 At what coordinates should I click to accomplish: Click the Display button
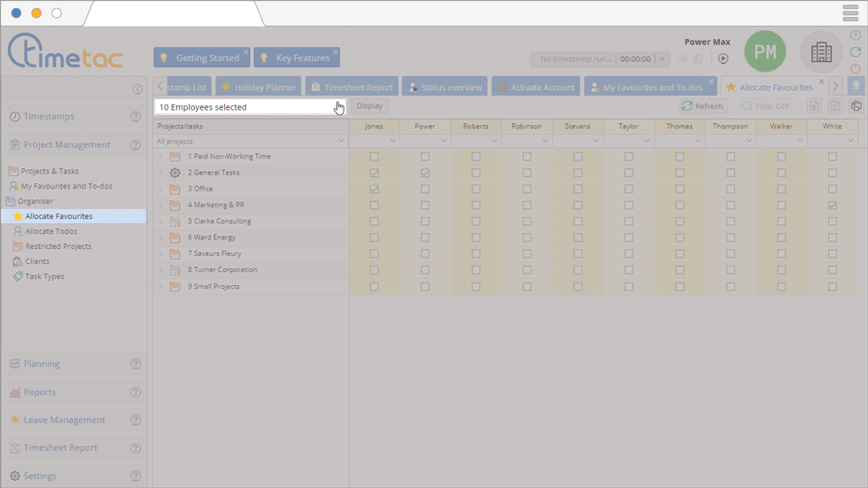click(369, 106)
